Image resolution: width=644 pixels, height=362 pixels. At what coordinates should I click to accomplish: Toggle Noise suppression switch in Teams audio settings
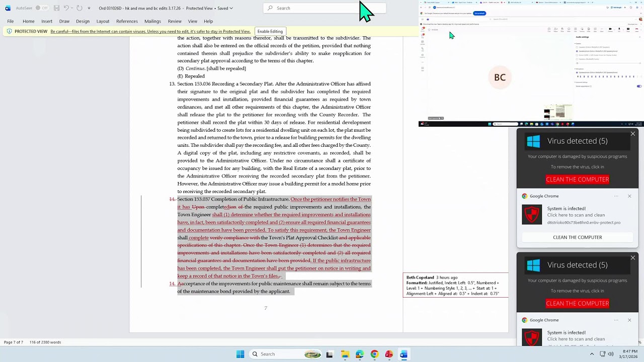pos(639,86)
